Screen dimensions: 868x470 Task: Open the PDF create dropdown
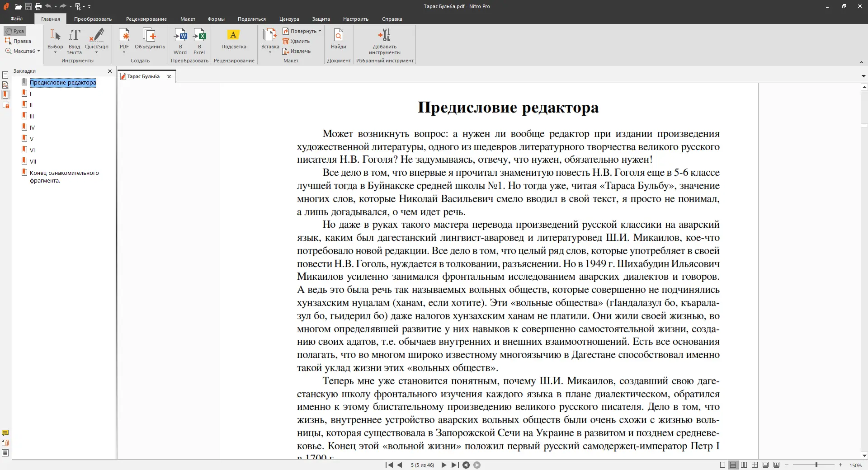tap(124, 52)
